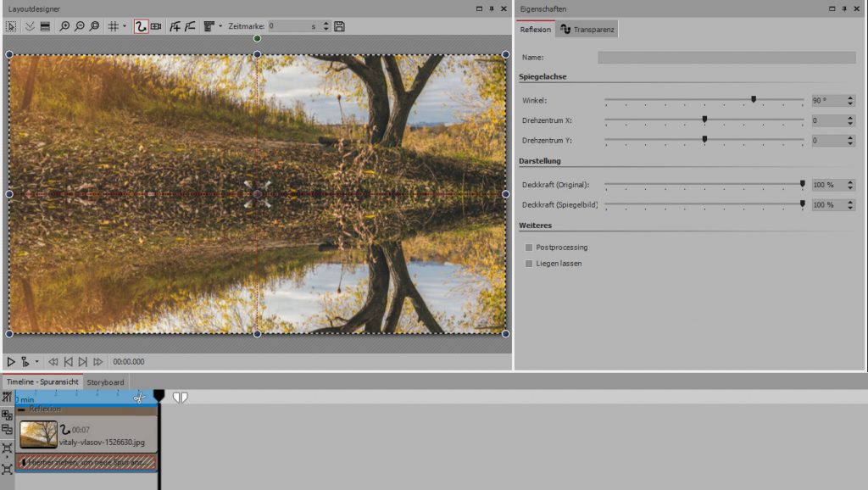Tick the Liegen lassen checkbox
The width and height of the screenshot is (868, 490).
(x=529, y=264)
